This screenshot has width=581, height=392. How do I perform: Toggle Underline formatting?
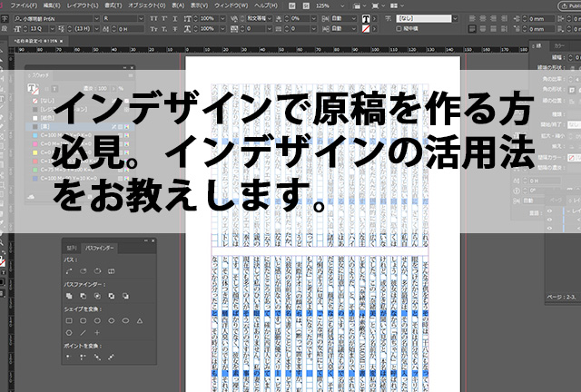pos(175,18)
